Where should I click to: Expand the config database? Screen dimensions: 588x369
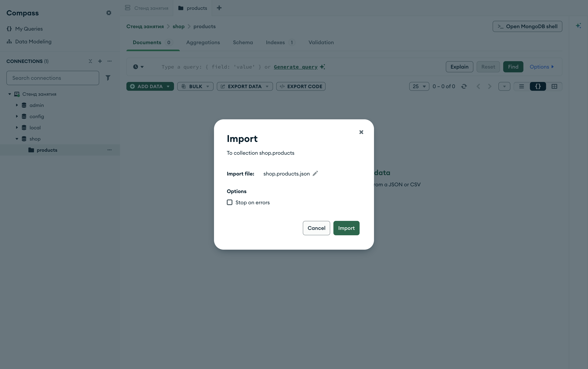tap(17, 116)
